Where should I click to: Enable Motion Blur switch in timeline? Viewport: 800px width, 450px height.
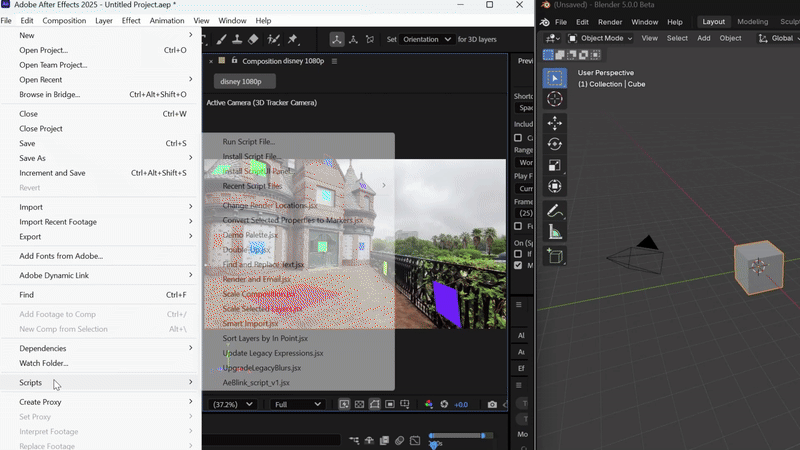[x=399, y=440]
